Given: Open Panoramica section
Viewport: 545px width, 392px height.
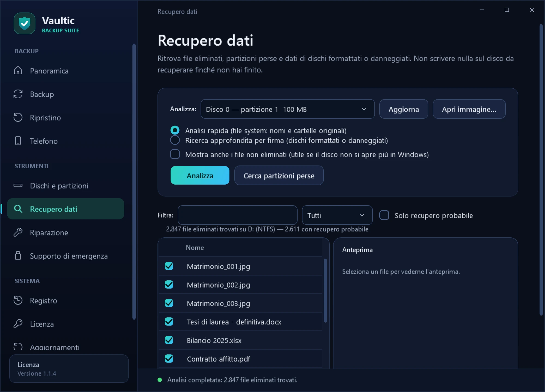Looking at the screenshot, I should pyautogui.click(x=66, y=71).
